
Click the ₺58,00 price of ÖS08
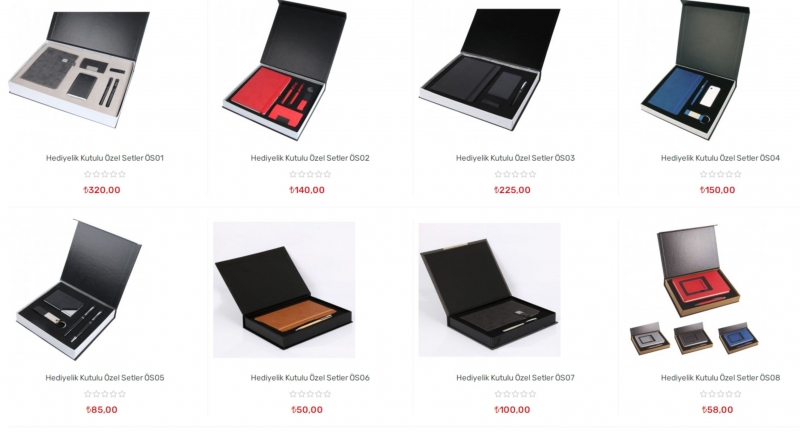click(x=717, y=410)
